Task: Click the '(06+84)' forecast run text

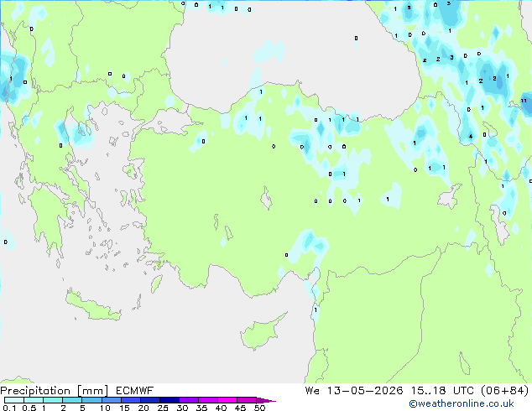Action: [x=505, y=391]
